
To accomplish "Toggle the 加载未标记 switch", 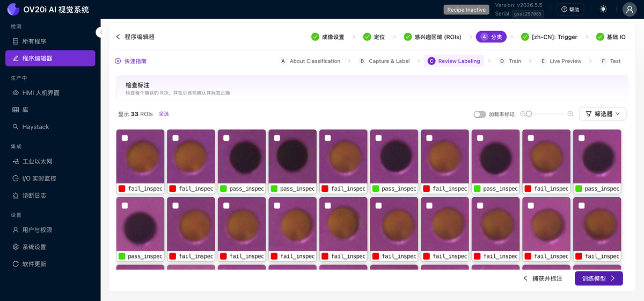I will click(x=480, y=114).
